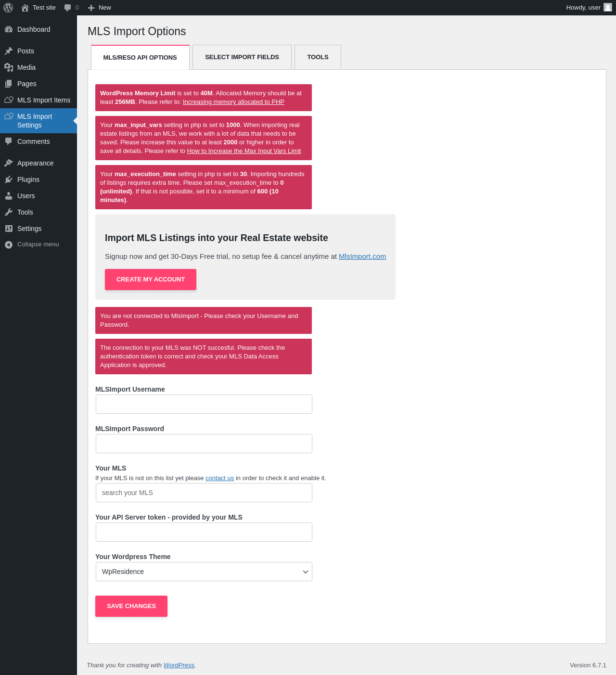Click the Version 6.7.1 text
The height and width of the screenshot is (675, 616).
tap(588, 665)
